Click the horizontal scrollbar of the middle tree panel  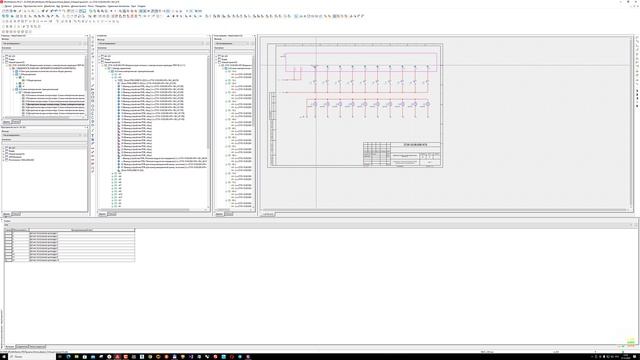pos(152,210)
